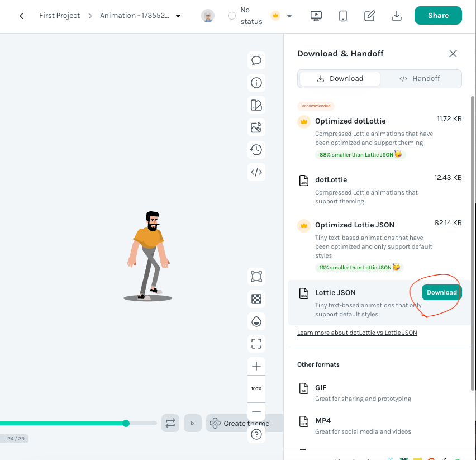Click the walking character animation preview
The width and height of the screenshot is (476, 460).
coord(148,256)
